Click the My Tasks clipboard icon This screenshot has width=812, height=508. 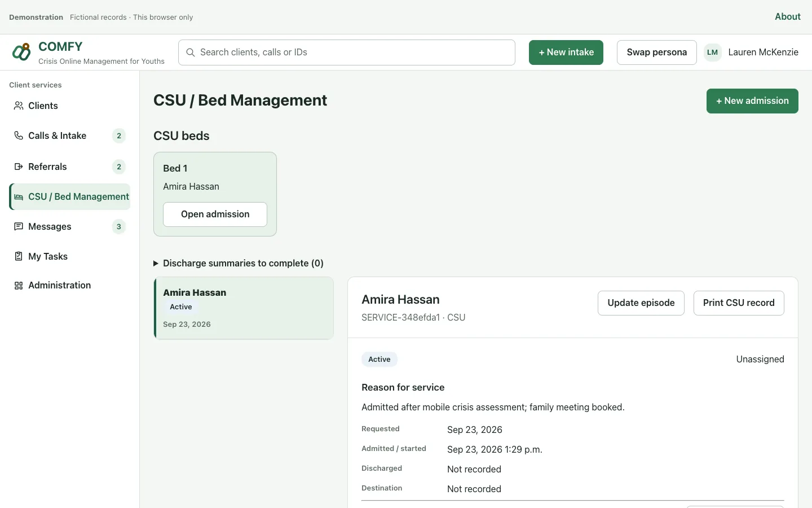click(x=19, y=256)
